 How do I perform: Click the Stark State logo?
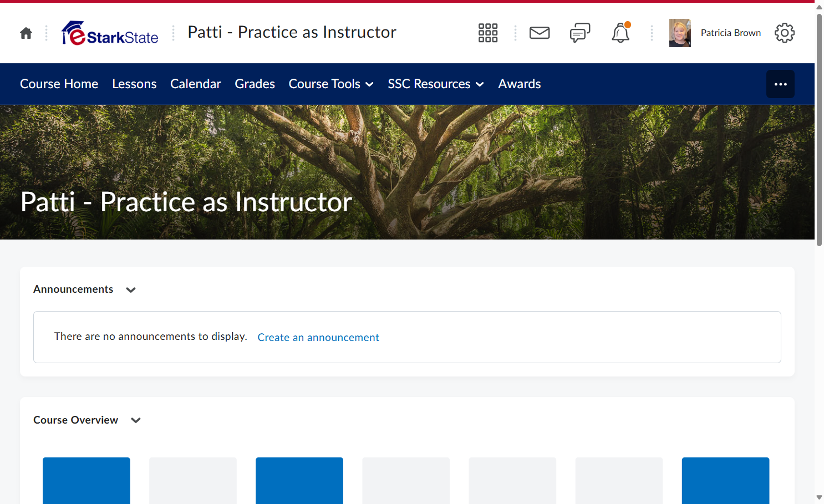(x=110, y=33)
